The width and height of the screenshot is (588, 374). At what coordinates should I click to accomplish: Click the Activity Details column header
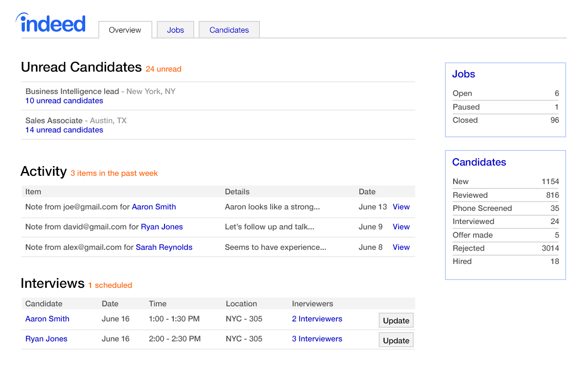coord(237,192)
